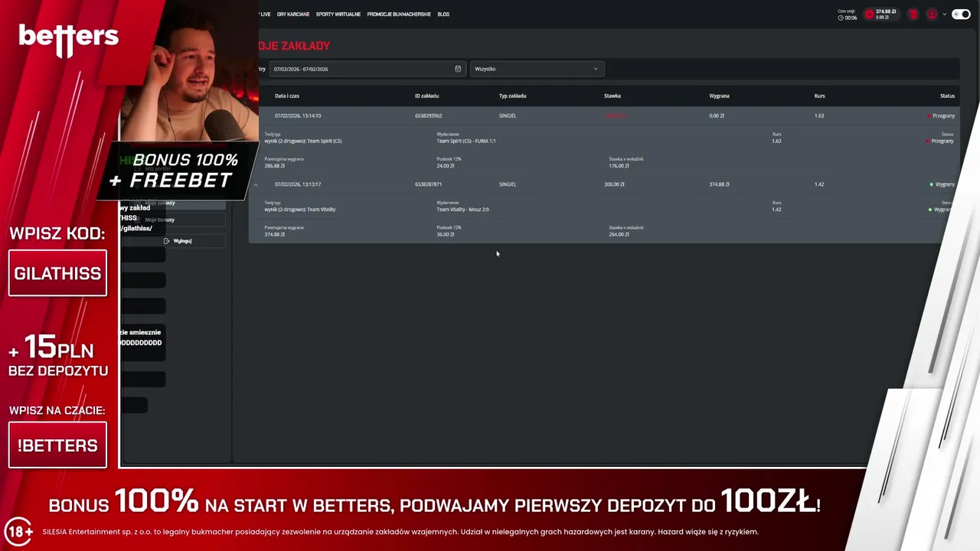Click the Kurs column header
Screen dimensions: 980x551
pos(819,96)
